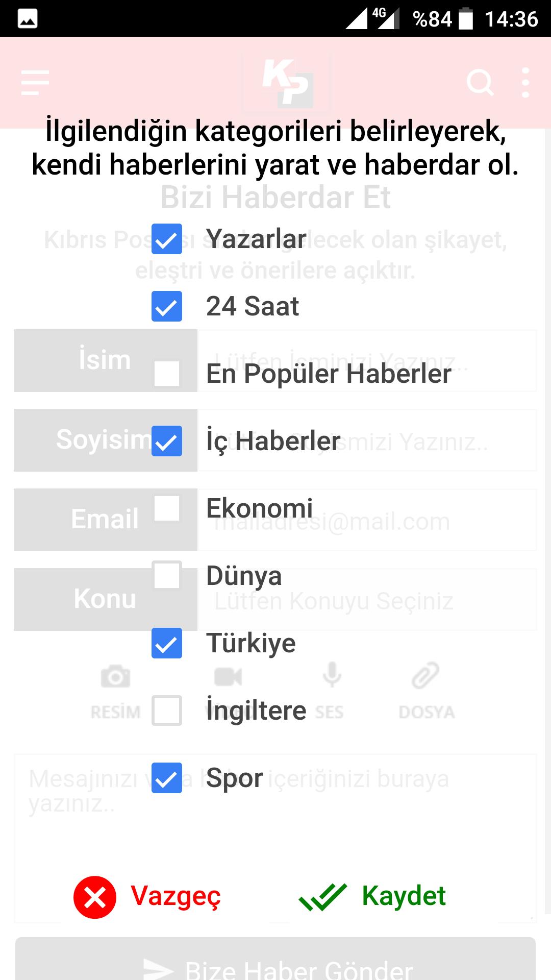Uncheck the İç Haberler checkbox
Image resolution: width=551 pixels, height=980 pixels.
tap(167, 441)
